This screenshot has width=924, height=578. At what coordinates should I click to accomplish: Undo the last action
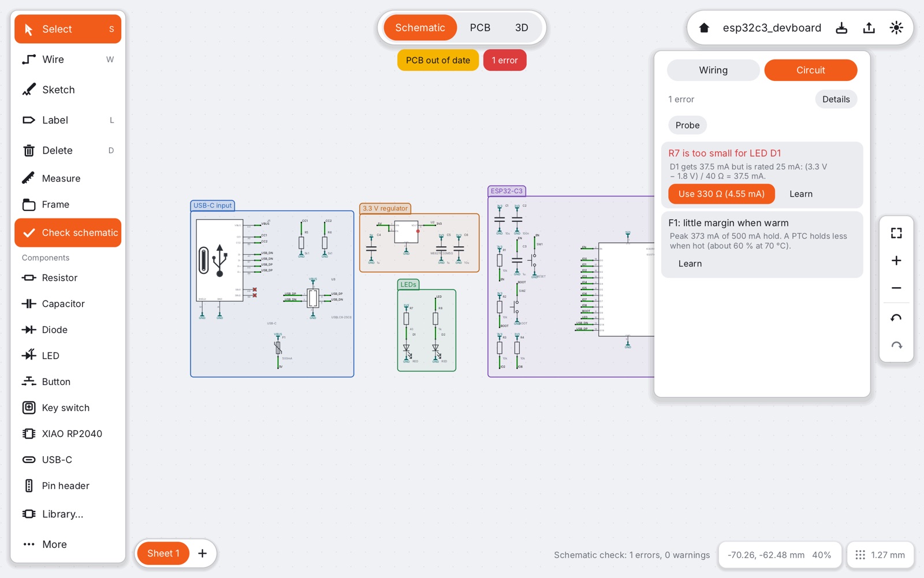(896, 318)
